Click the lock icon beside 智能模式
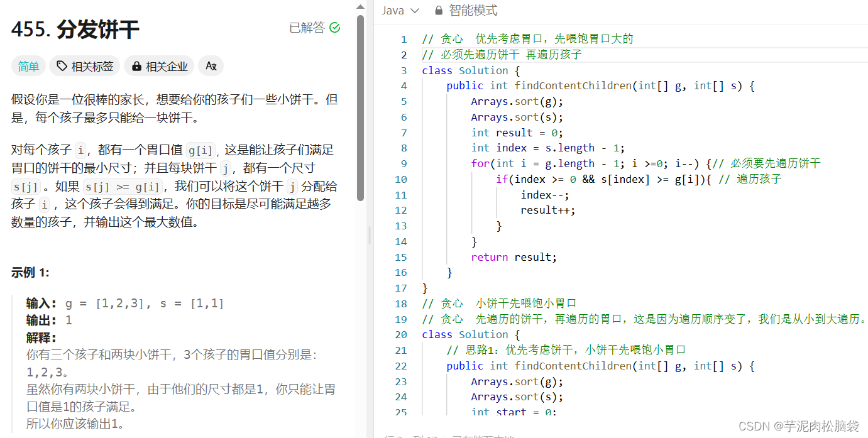The width and height of the screenshot is (868, 438). pos(438,10)
